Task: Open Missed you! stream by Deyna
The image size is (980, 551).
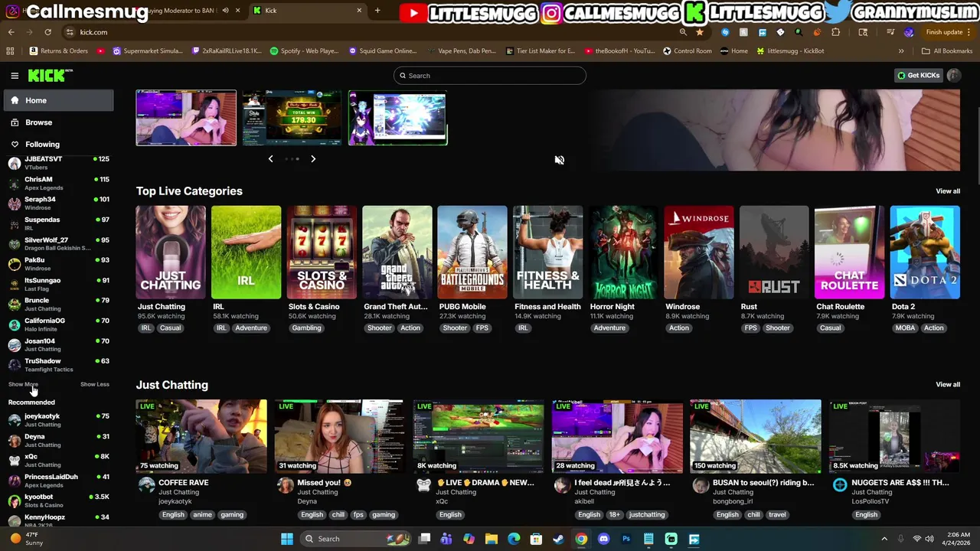Action: click(x=340, y=435)
